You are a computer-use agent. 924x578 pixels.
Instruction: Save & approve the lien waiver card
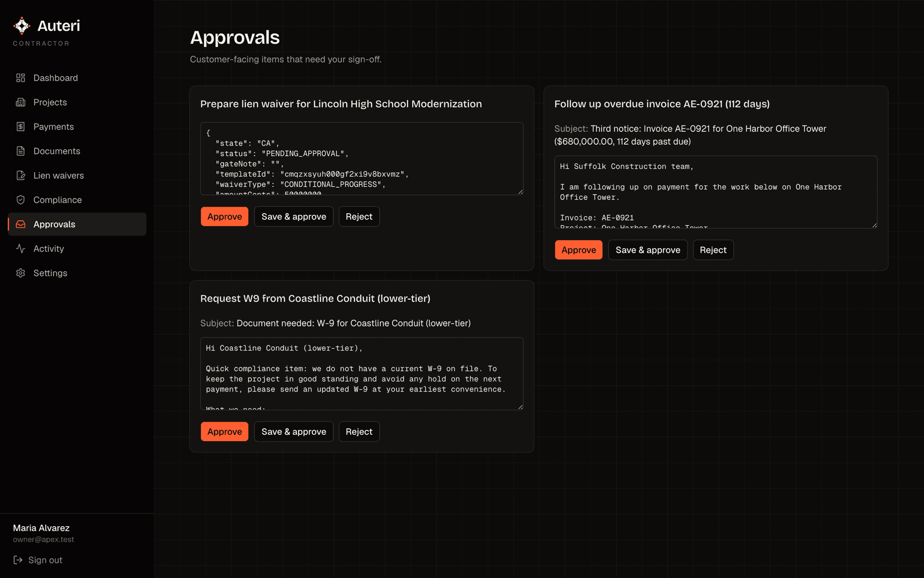[294, 216]
